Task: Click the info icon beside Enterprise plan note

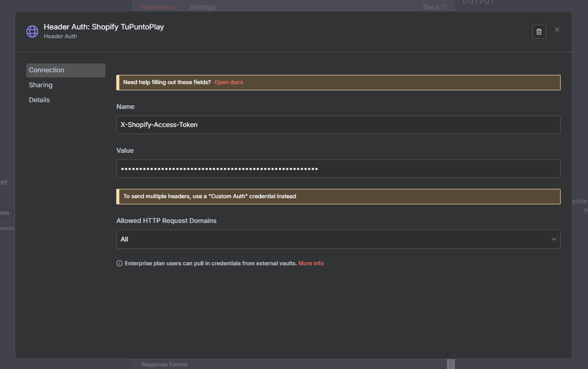Action: click(x=119, y=263)
